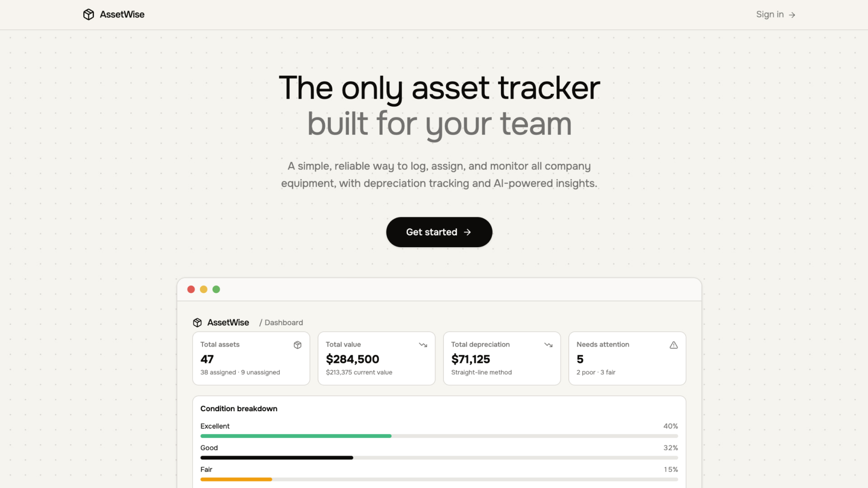Click the warning triangle on Needs attention card
Screen dimensions: 868x488
tap(673, 345)
